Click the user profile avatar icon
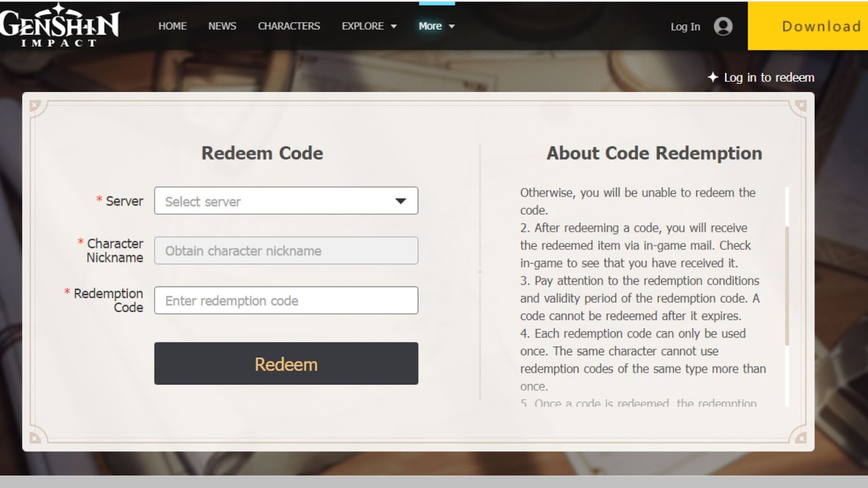 coord(723,26)
